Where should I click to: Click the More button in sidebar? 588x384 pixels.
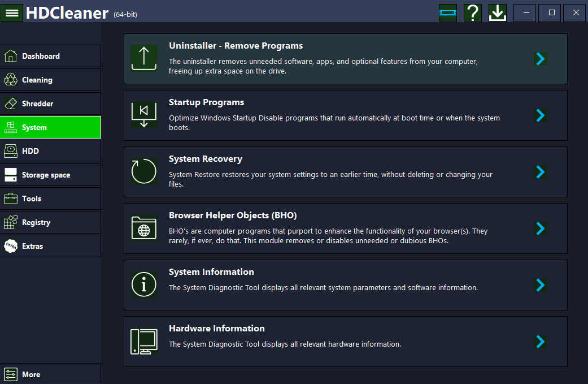(x=51, y=374)
